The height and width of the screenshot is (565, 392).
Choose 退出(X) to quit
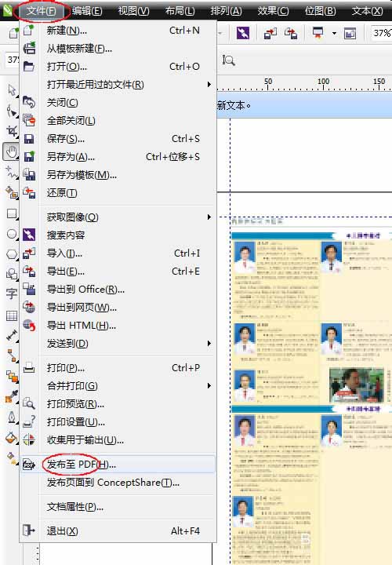point(118,530)
